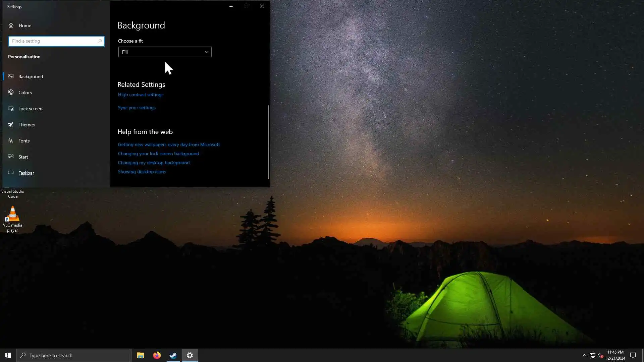
Task: Select Lock screen in the sidebar
Action: pyautogui.click(x=30, y=109)
